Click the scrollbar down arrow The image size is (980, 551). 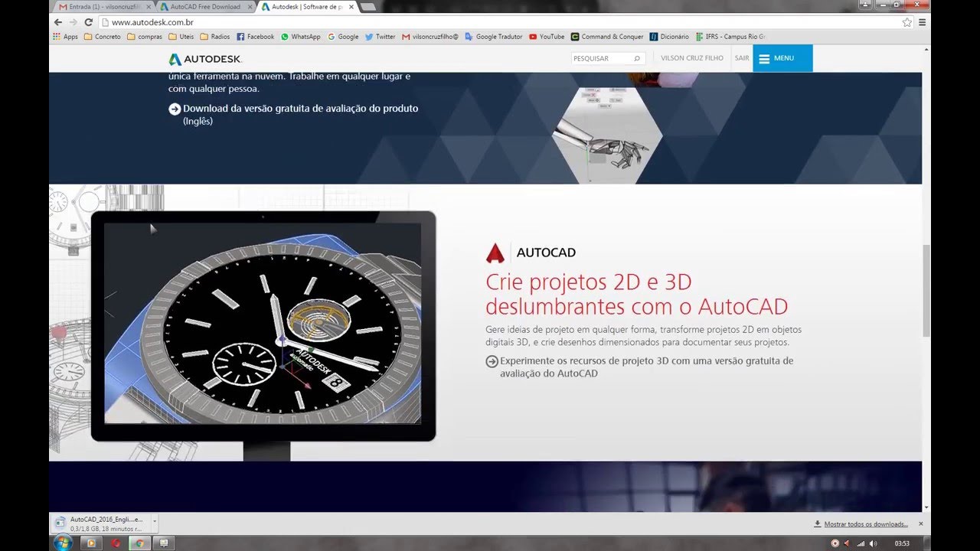point(926,507)
